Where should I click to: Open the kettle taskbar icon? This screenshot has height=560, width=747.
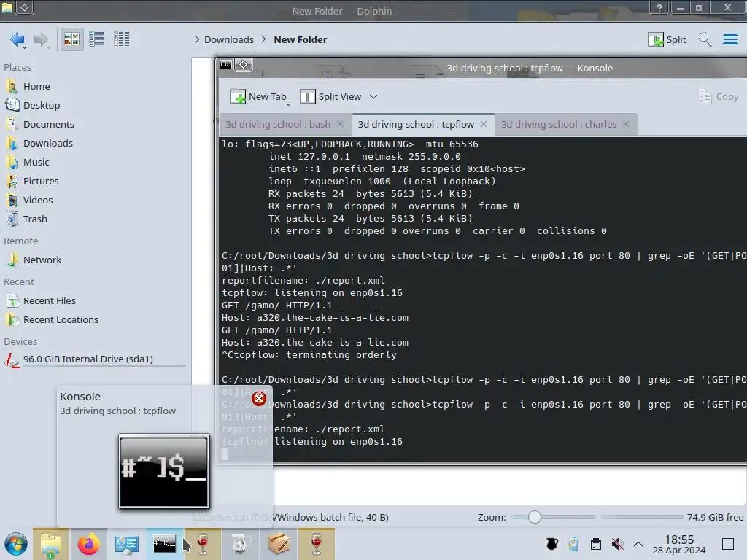pos(240,544)
